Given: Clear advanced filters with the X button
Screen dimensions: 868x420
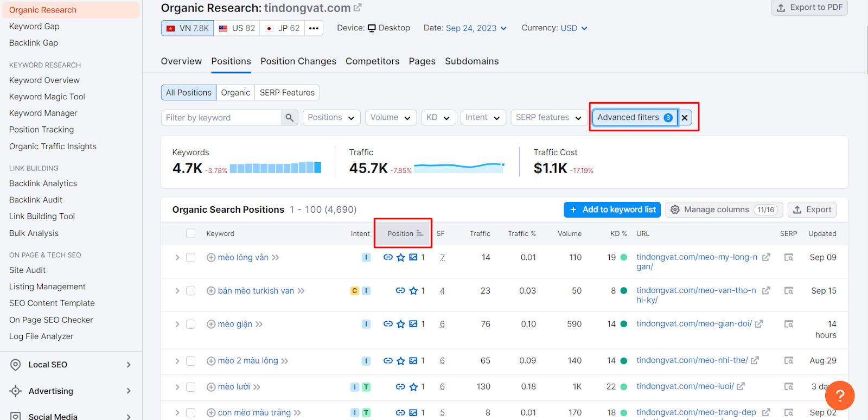Looking at the screenshot, I should coord(685,118).
